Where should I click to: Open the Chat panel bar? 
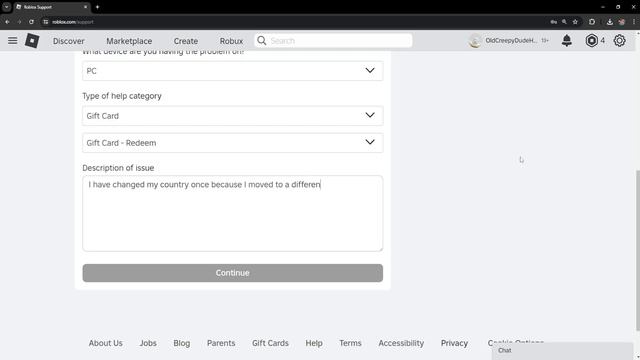(562, 351)
